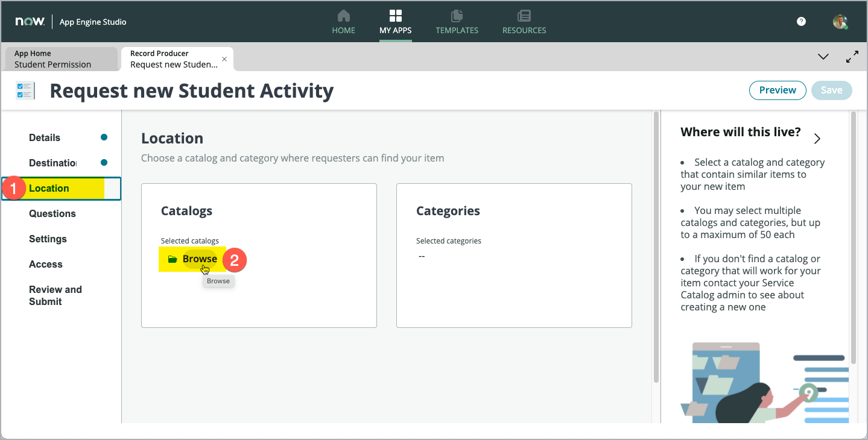Go to the HOME navigation item

(343, 22)
